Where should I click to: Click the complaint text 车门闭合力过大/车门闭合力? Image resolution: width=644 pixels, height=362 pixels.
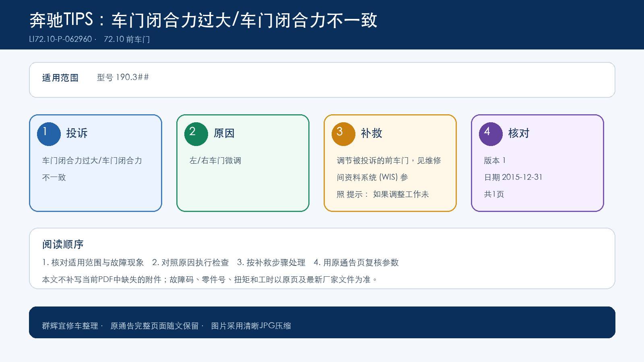(x=92, y=160)
